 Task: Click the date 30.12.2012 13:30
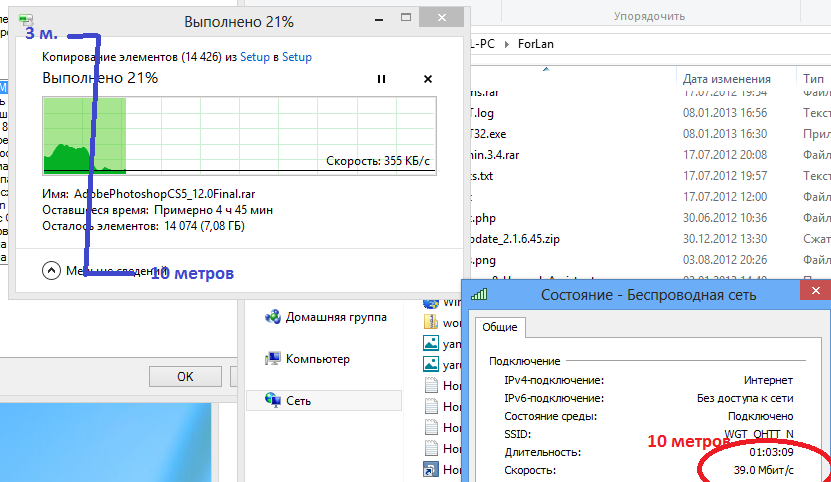[724, 239]
